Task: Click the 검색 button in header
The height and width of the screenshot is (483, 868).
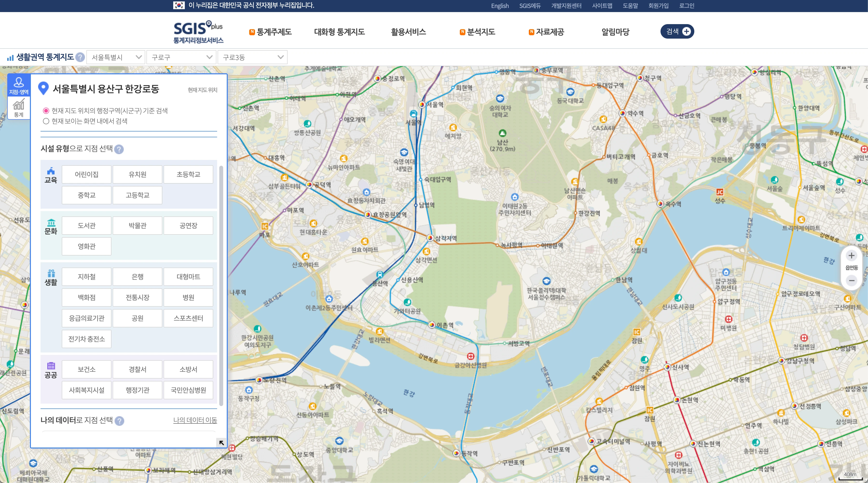Action: coord(677,31)
